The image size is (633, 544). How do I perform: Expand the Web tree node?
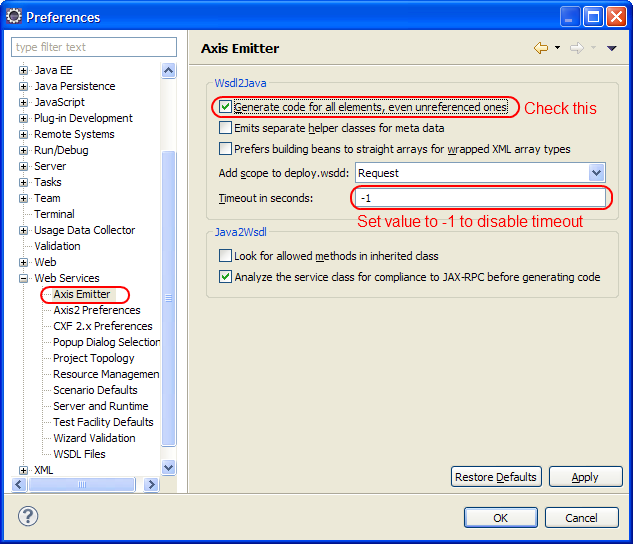pos(23,262)
